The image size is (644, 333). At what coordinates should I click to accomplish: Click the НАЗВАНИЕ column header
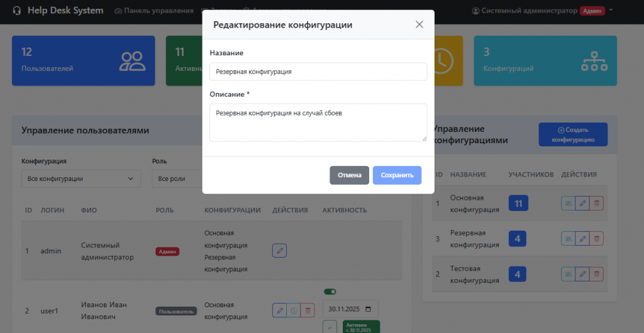[468, 175]
